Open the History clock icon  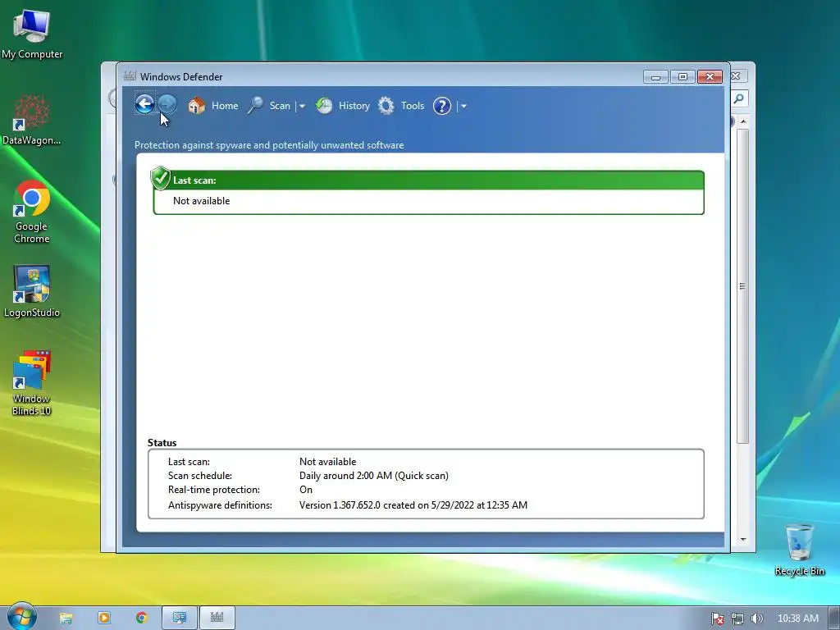coord(323,106)
